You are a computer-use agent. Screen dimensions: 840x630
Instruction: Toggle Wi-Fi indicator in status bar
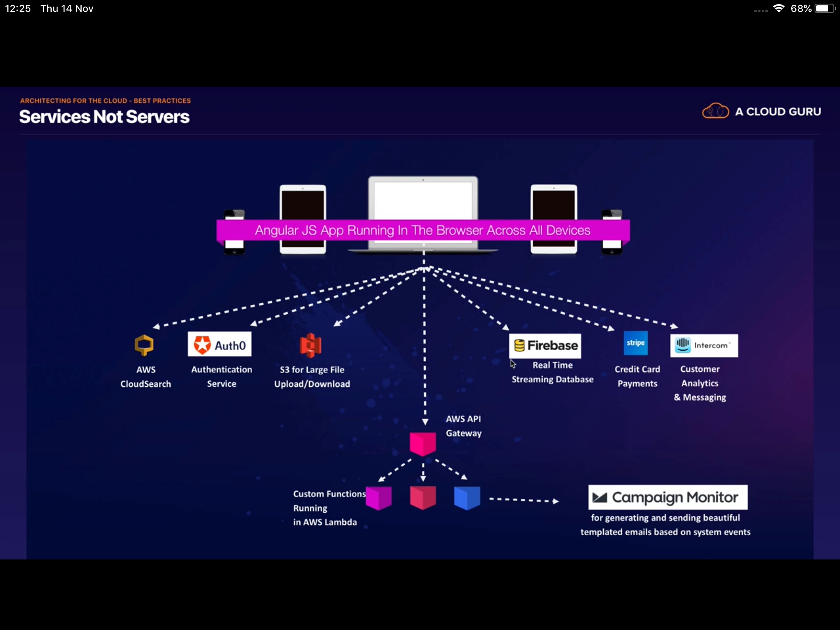778,8
